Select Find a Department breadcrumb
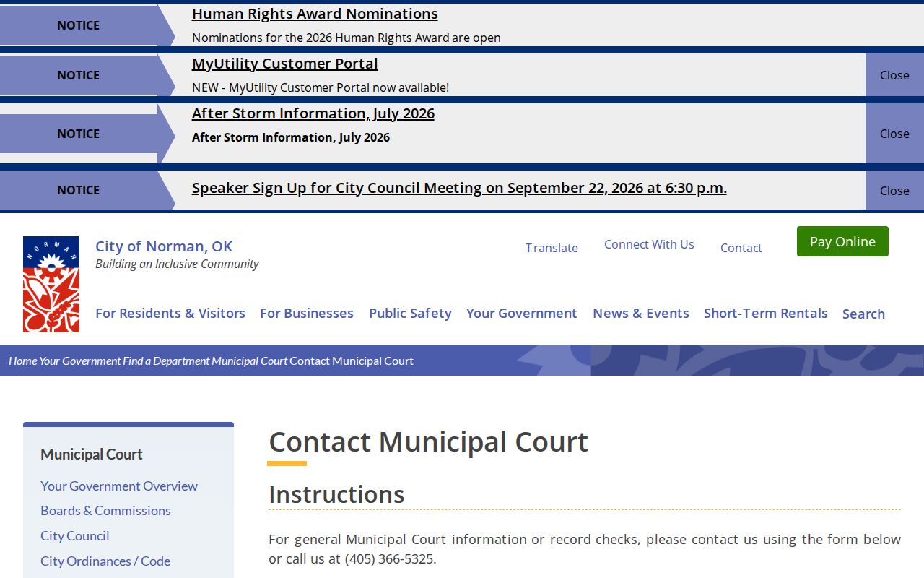Image resolution: width=924 pixels, height=578 pixels. pyautogui.click(x=166, y=361)
